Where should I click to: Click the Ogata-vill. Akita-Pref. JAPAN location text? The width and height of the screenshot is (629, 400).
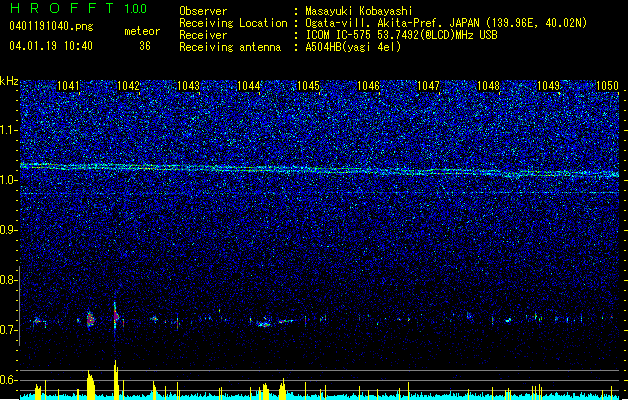click(446, 23)
